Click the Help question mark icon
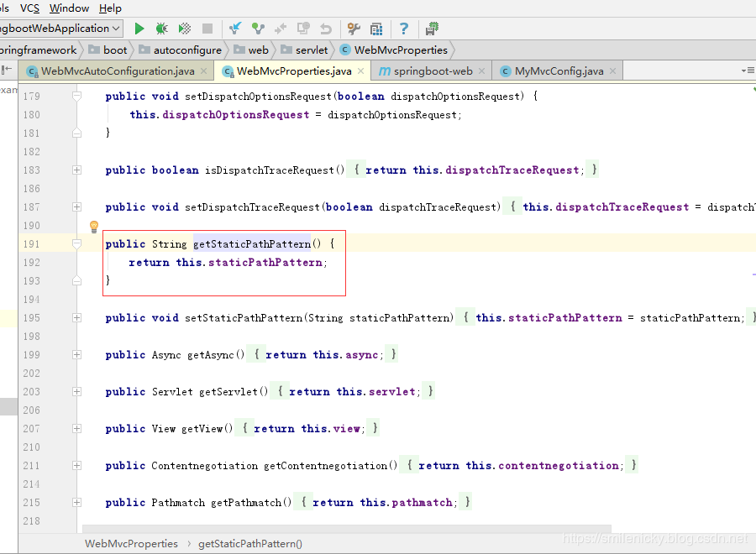Screen dimensions: 756x554 tap(404, 29)
